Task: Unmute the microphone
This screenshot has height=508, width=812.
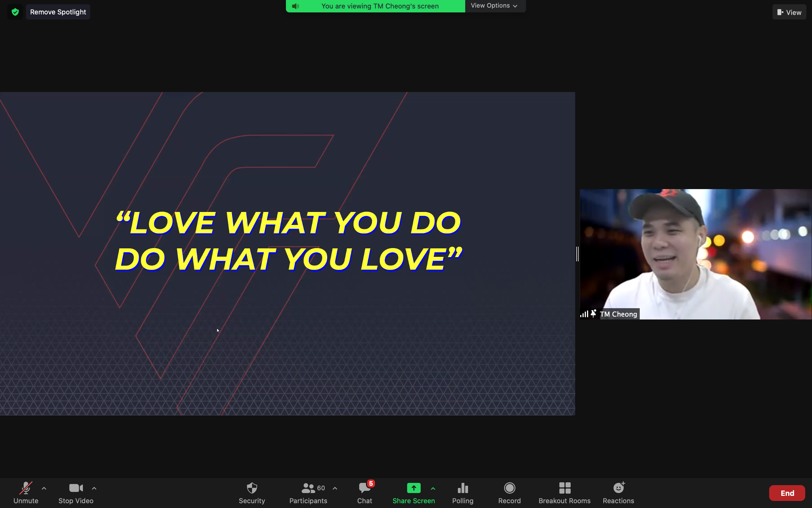Action: click(26, 492)
